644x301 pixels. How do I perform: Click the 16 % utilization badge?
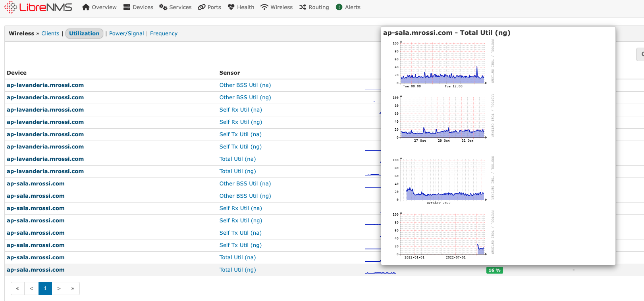coord(494,270)
